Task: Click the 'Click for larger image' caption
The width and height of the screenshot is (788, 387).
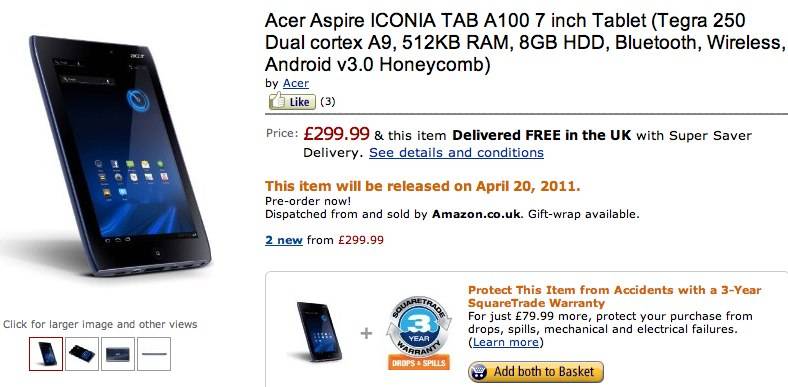Action: tap(100, 324)
